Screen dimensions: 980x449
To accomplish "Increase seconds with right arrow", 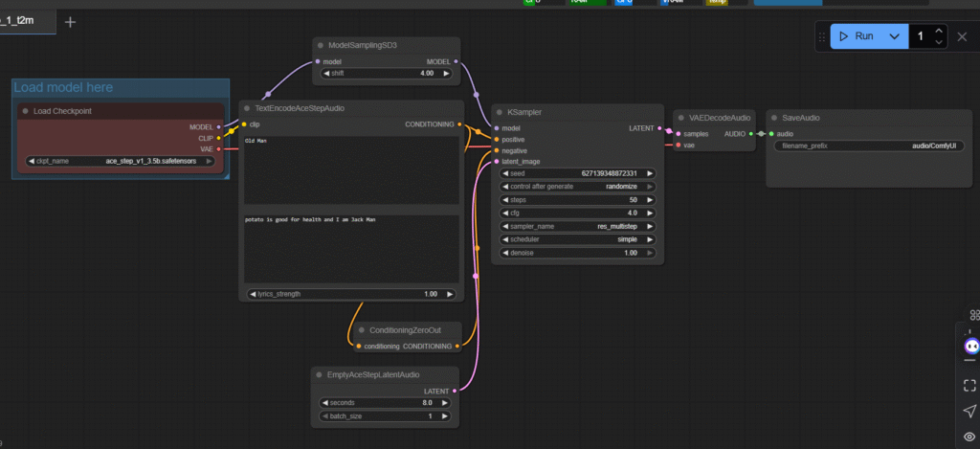I will (x=445, y=403).
